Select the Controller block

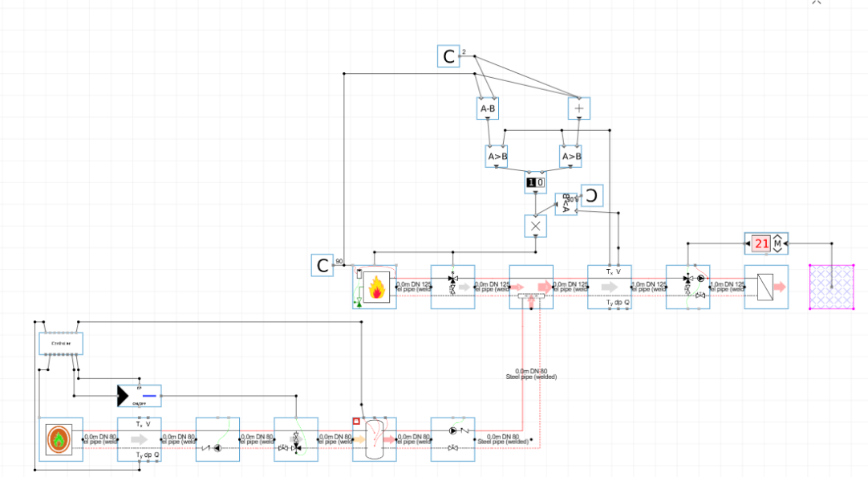pos(61,344)
